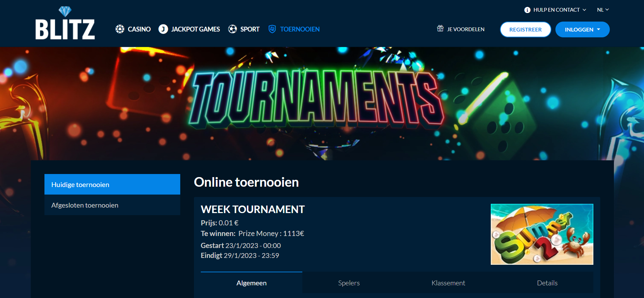This screenshot has width=644, height=298.
Task: Select Huidige toernooien in sidebar
Action: pyautogui.click(x=112, y=184)
